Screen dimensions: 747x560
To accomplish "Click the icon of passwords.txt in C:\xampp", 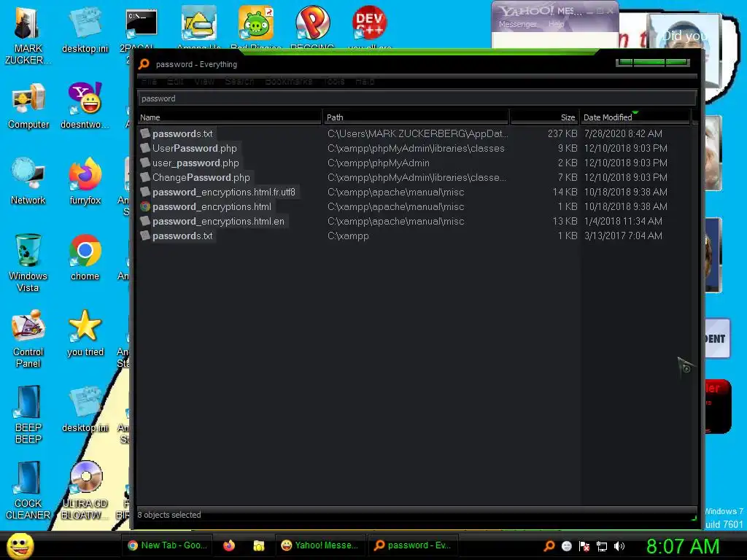I will (145, 236).
